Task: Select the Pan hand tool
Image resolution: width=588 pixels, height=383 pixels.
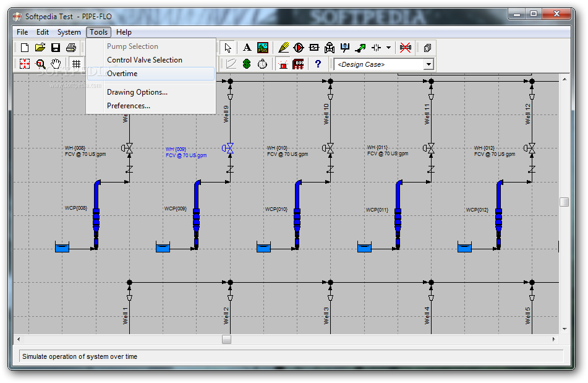Action: [x=56, y=64]
